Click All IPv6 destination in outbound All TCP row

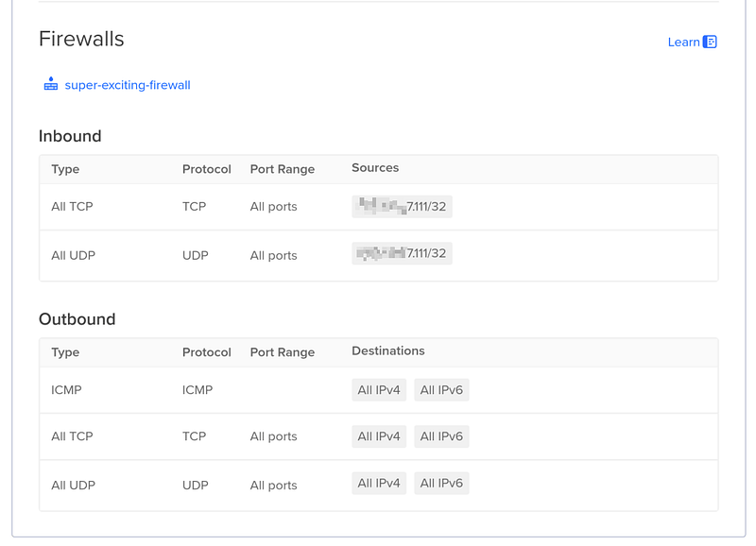pyautogui.click(x=441, y=436)
